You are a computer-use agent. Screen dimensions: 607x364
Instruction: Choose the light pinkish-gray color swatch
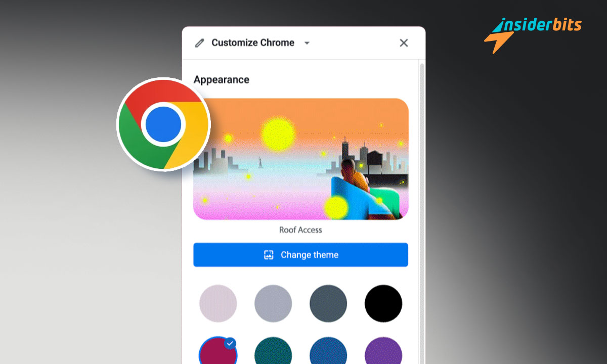218,303
